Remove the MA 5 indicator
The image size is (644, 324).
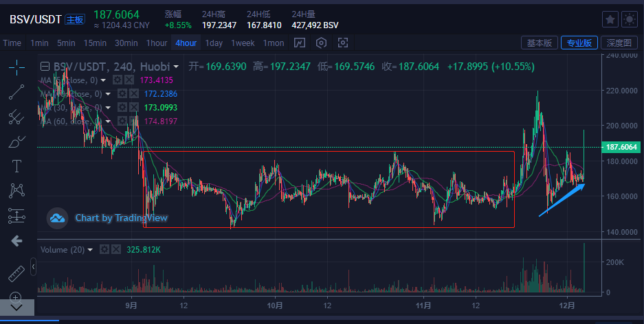129,80
